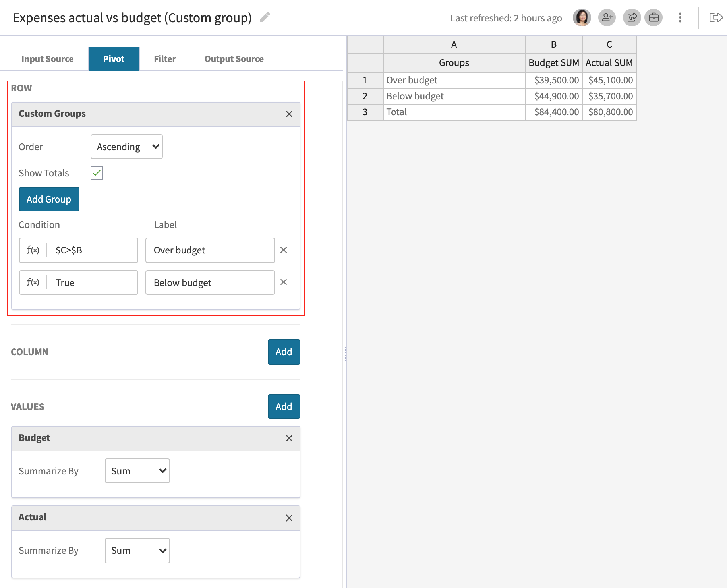Click the Over budget label input field
This screenshot has width=727, height=588.
pyautogui.click(x=210, y=250)
